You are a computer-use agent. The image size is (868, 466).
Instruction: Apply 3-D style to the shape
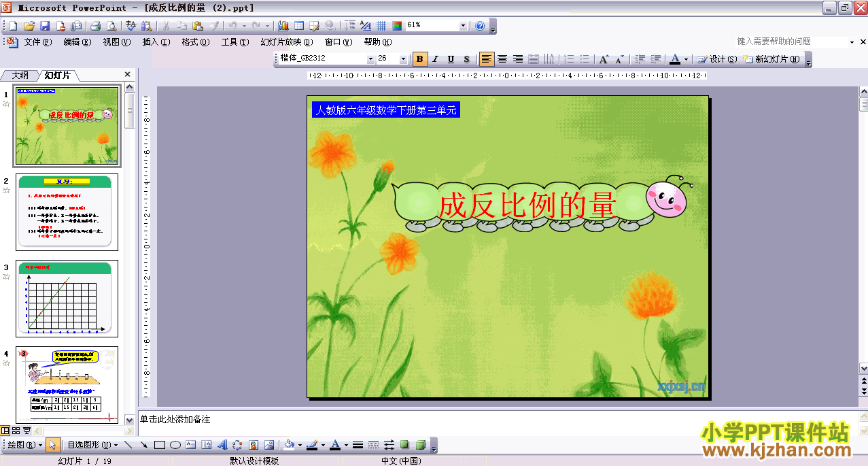(421, 446)
